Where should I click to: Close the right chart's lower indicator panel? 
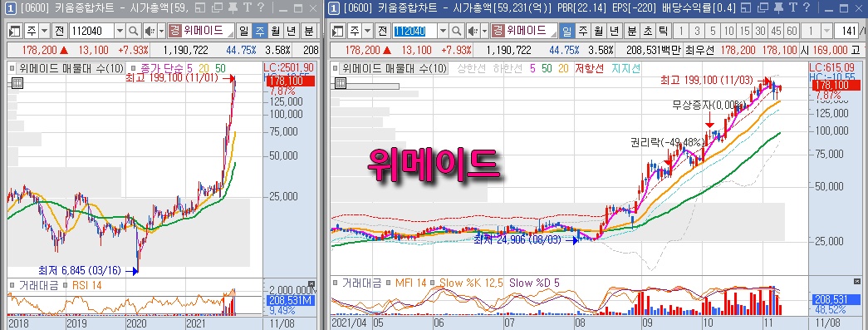point(858,281)
